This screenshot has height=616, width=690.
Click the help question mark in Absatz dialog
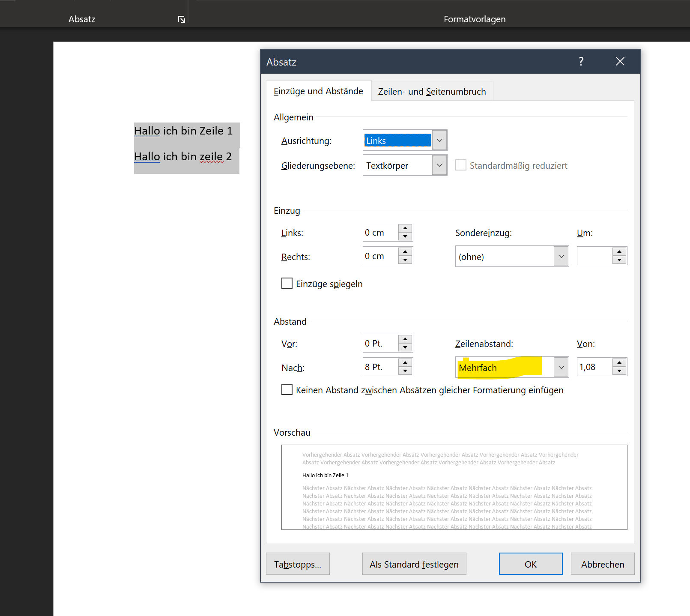coord(581,61)
